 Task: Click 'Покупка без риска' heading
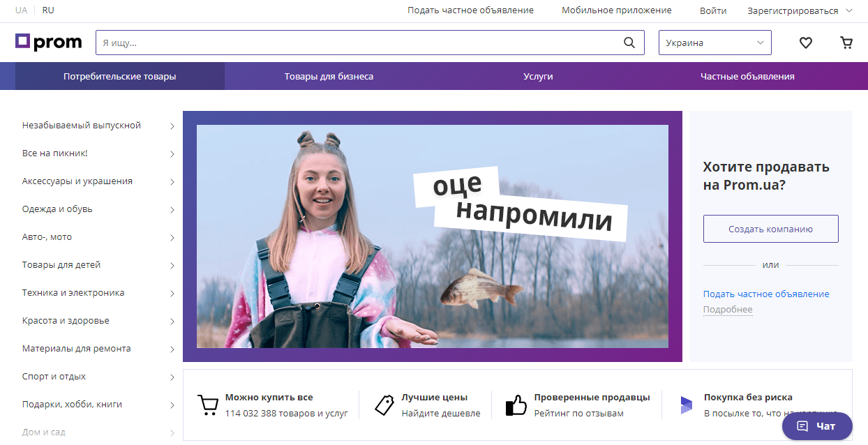coord(748,398)
